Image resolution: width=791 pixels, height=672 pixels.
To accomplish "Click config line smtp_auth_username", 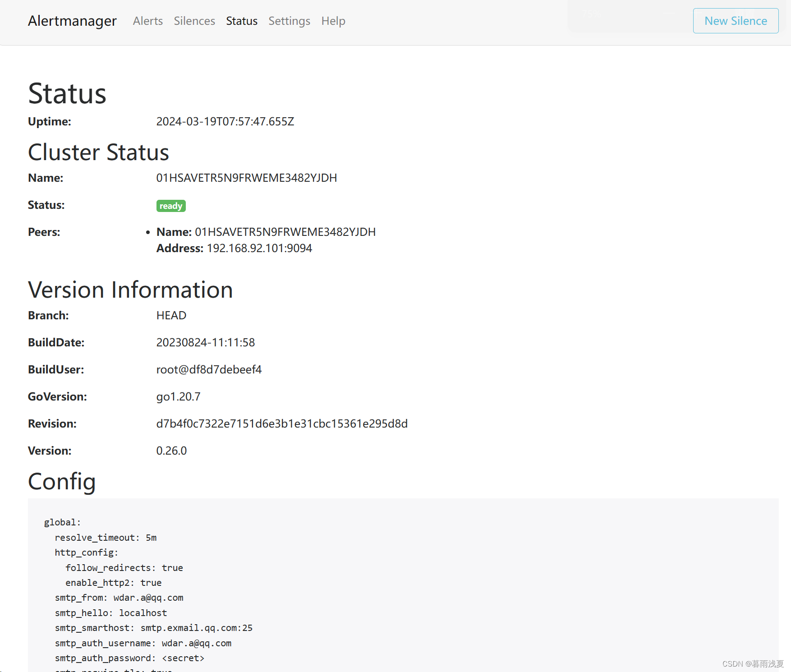I will tap(143, 643).
